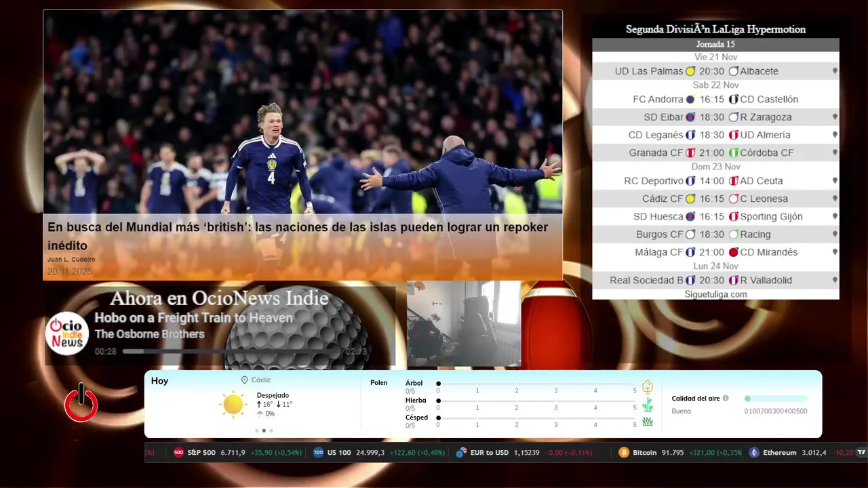The width and height of the screenshot is (868, 488).
Task: Select the left carousel dot in the weather card
Action: 256,430
